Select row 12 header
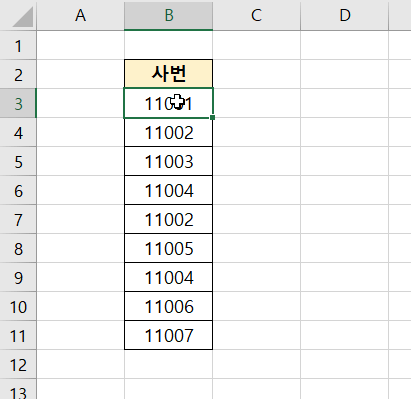This screenshot has height=399, width=411. (x=18, y=364)
